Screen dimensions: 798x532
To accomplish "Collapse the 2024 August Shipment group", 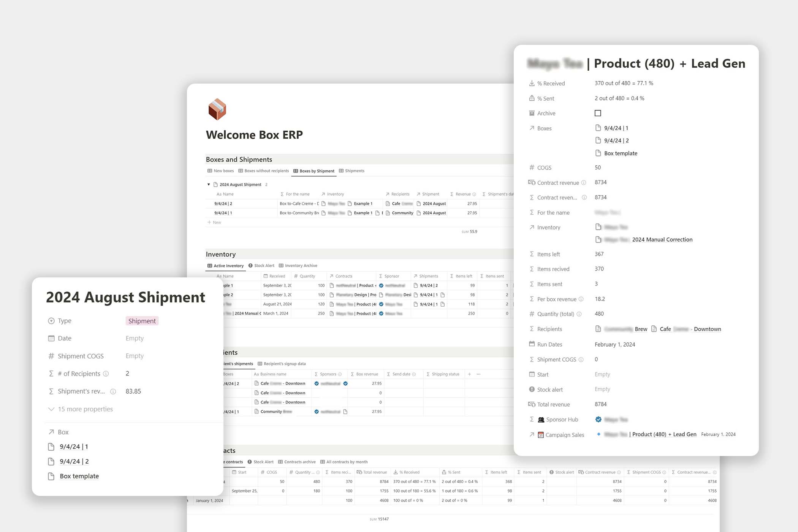I will (209, 184).
